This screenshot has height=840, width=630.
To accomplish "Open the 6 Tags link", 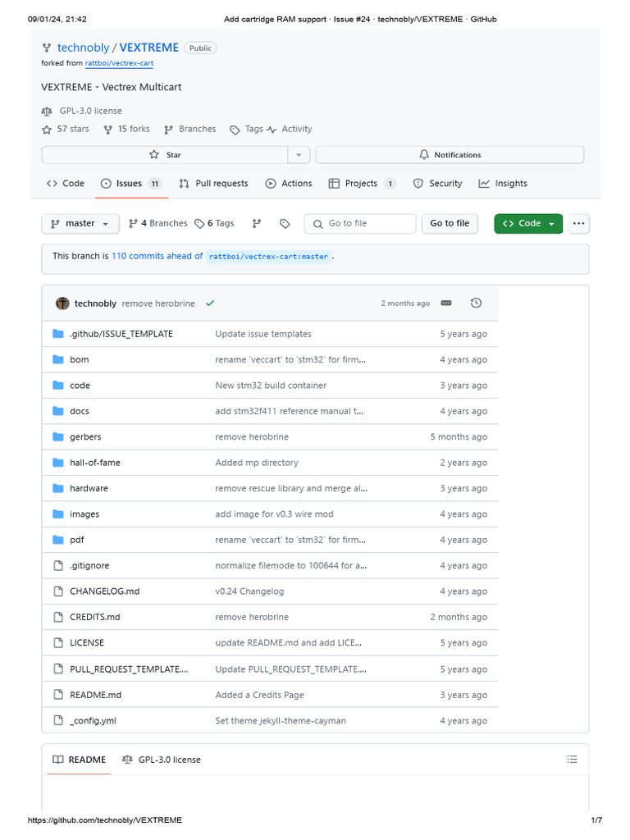I will click(214, 223).
